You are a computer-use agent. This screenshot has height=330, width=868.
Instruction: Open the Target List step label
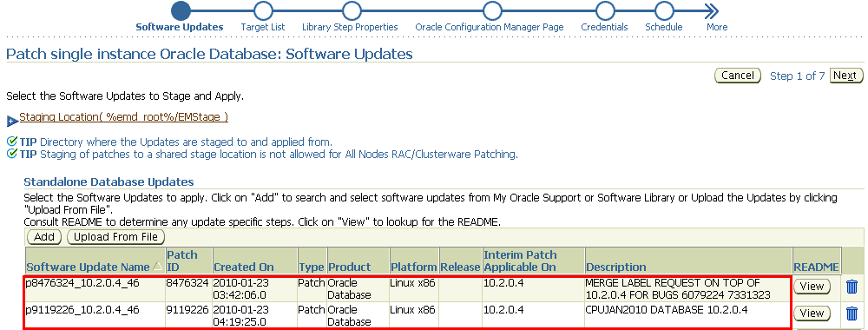[263, 27]
